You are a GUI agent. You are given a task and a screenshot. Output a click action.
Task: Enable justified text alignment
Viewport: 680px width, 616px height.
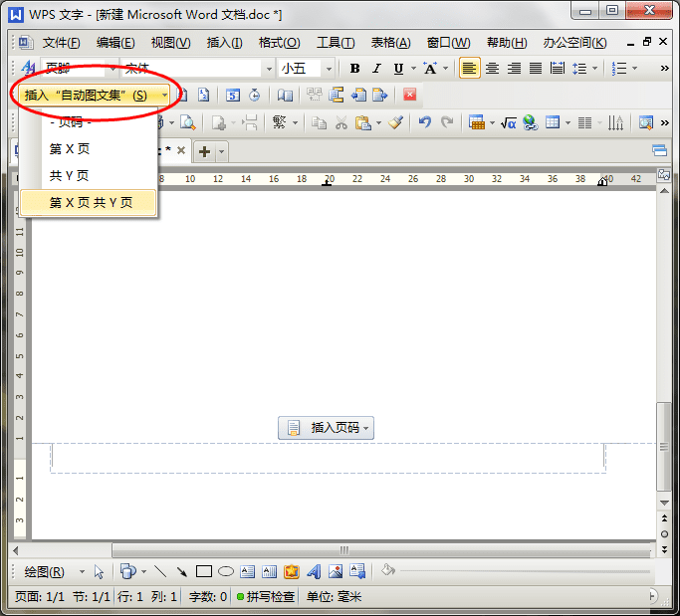coord(536,68)
